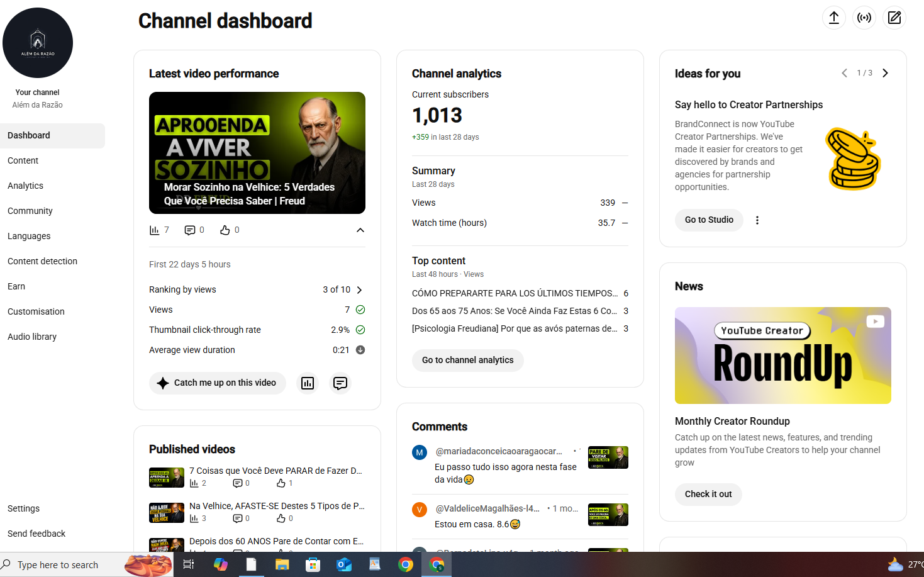Click Check it out under Monthly Creator Roundup

tap(708, 494)
